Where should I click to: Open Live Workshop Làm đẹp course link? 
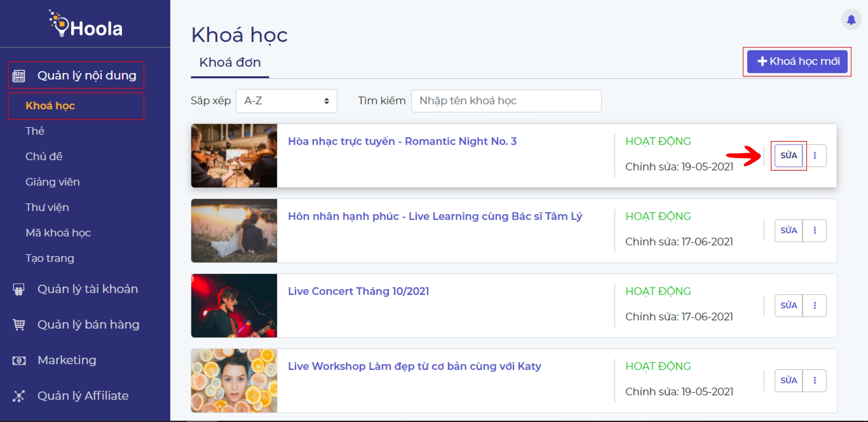coord(414,366)
